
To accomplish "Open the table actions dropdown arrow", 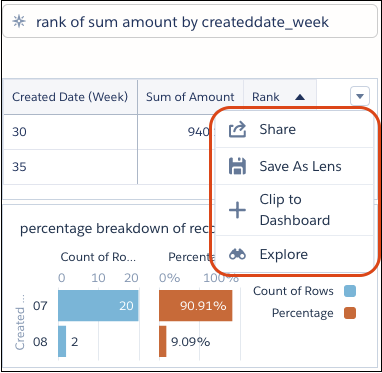I will tap(360, 96).
